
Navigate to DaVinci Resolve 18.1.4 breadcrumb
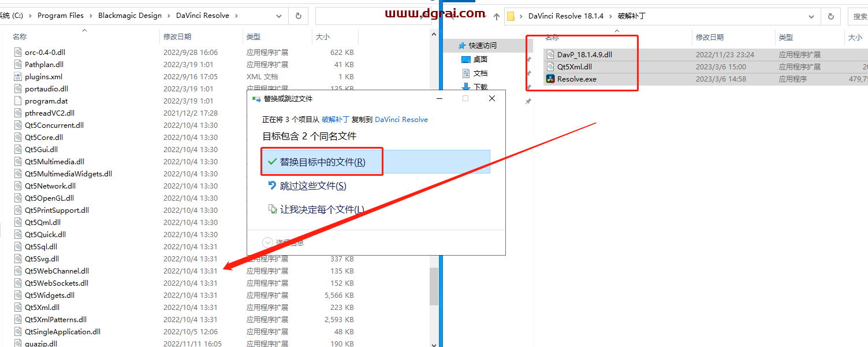(565, 16)
